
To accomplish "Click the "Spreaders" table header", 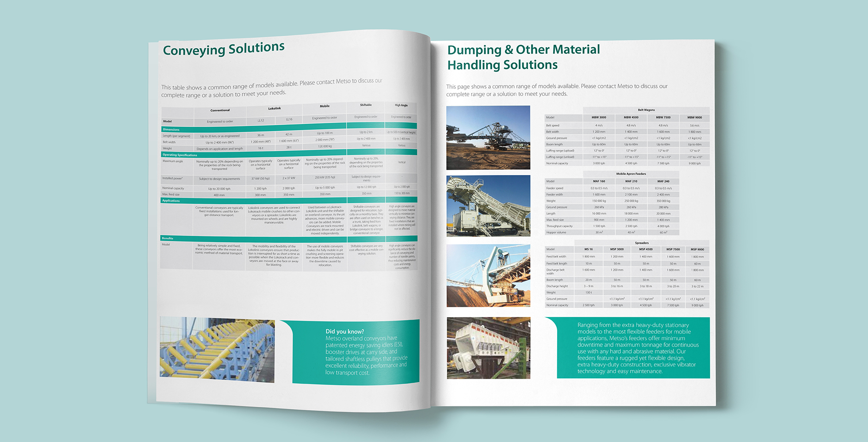I will point(642,243).
